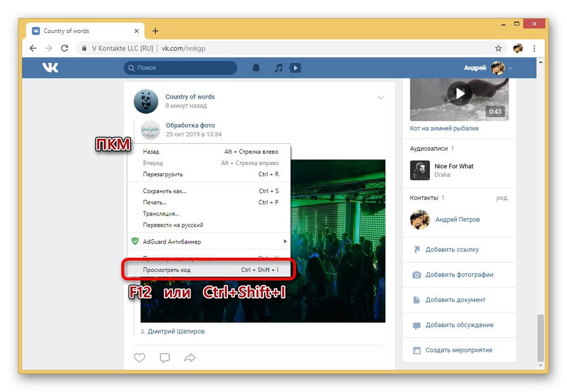The width and height of the screenshot is (567, 392).
Task: Open the Дмитрий Шапиров author link
Action: pos(176,331)
